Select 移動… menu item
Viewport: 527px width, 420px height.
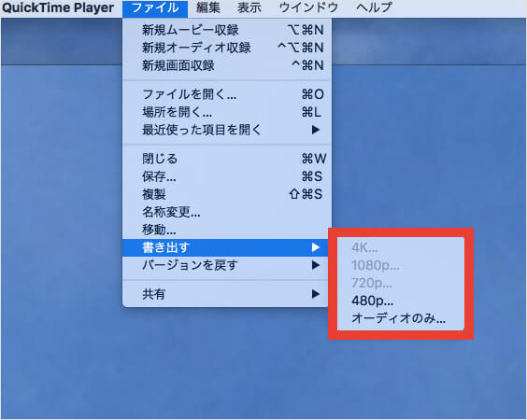227,230
